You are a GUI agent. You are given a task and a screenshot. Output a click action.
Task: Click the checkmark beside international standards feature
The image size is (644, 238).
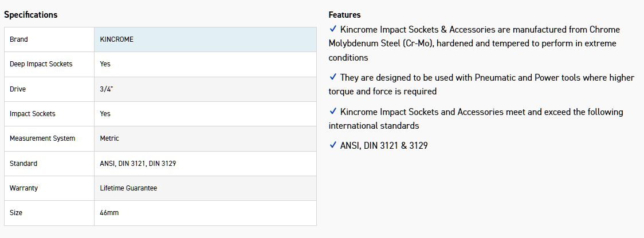(333, 112)
